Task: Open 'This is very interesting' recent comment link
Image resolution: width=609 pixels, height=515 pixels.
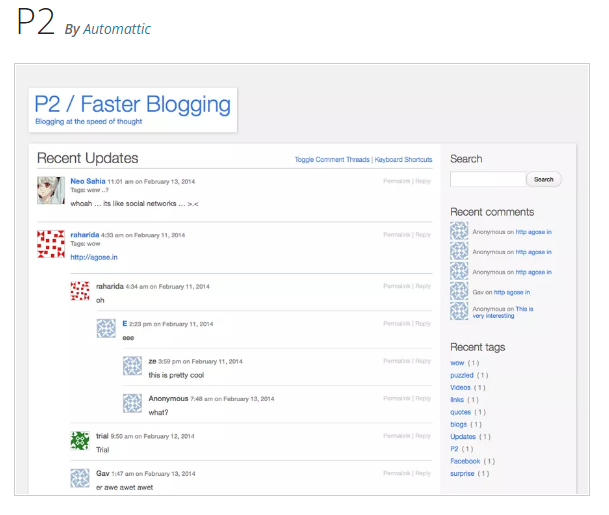Action: click(503, 312)
